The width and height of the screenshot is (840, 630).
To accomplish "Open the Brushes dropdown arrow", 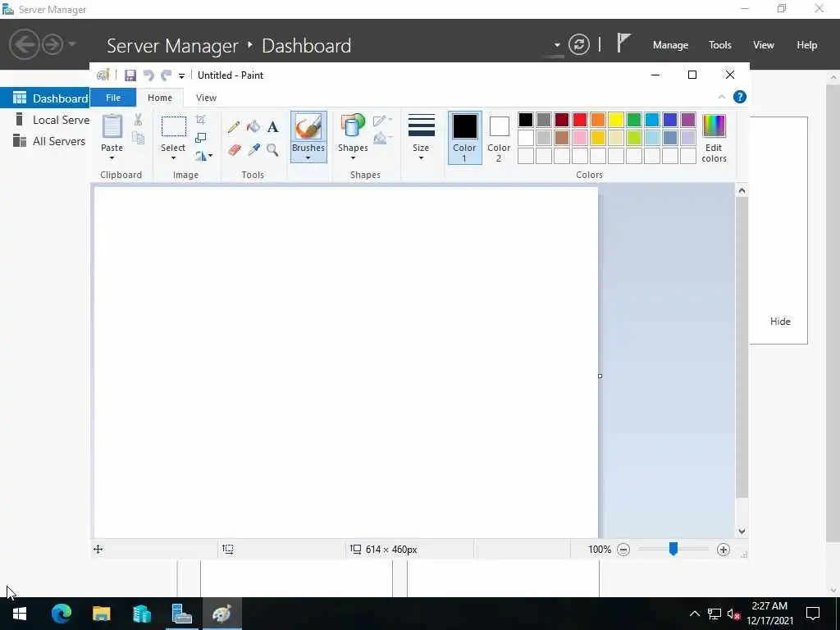I will (x=308, y=158).
